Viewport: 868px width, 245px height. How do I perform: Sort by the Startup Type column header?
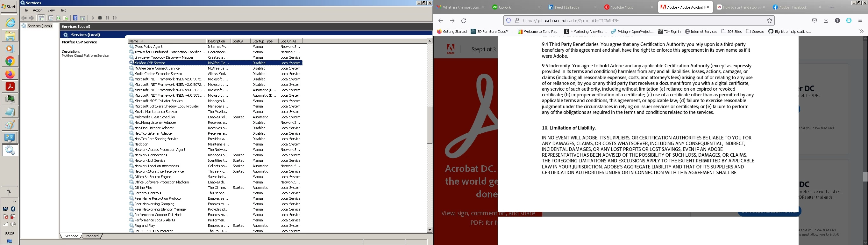(x=265, y=41)
